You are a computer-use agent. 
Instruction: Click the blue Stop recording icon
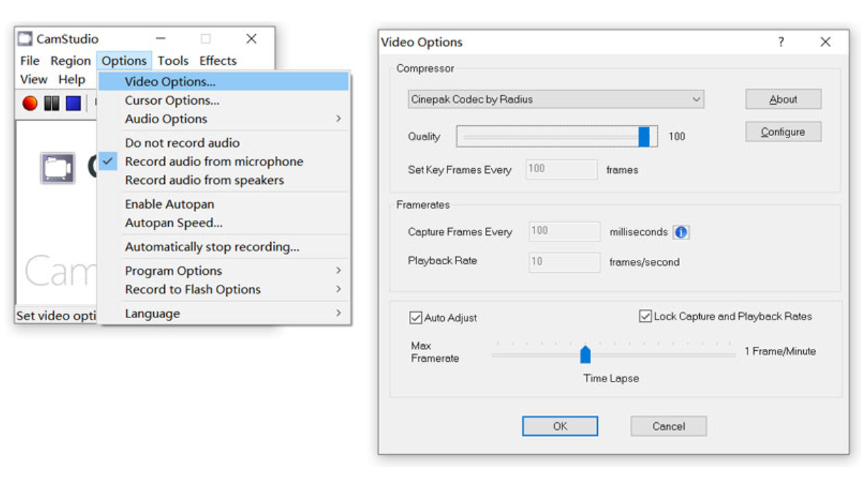point(73,103)
